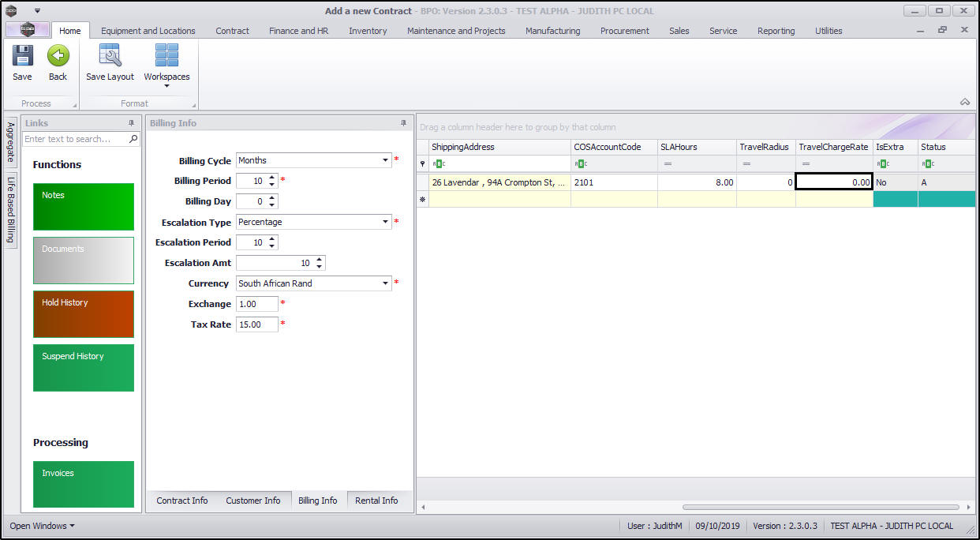The width and height of the screenshot is (980, 540).
Task: Open the Inventory ribbon tab
Action: [x=368, y=31]
